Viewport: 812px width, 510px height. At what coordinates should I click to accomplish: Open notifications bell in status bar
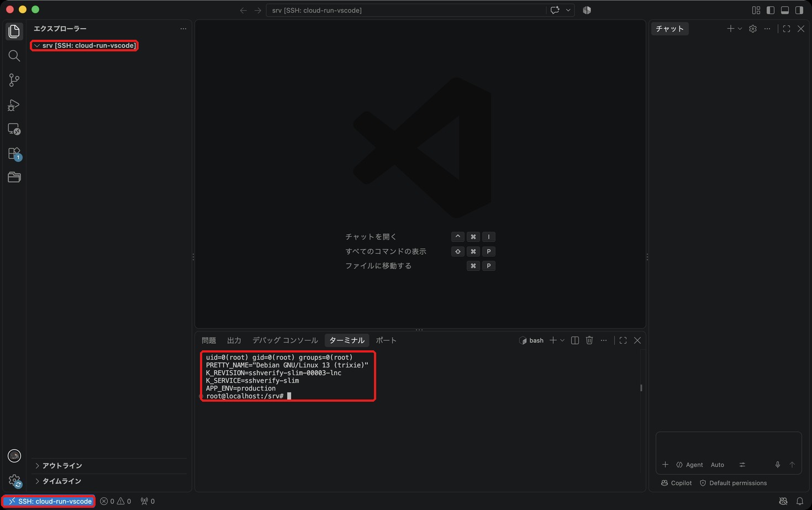coord(799,501)
